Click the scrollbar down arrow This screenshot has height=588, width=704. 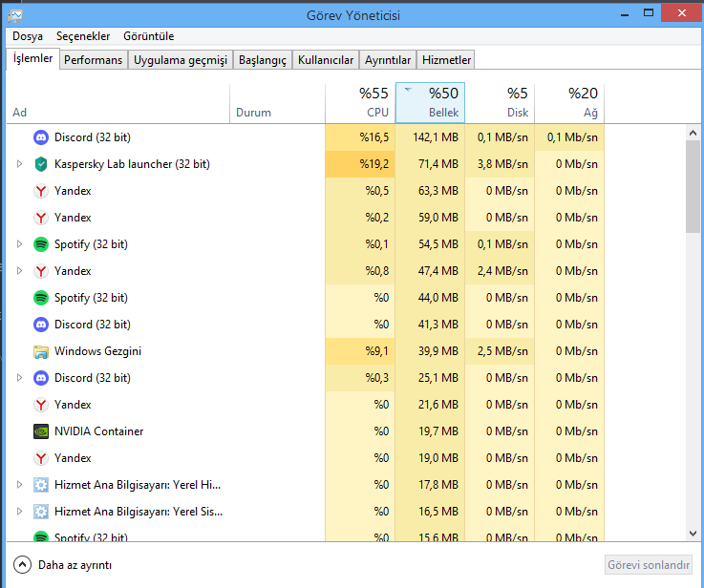(x=693, y=534)
